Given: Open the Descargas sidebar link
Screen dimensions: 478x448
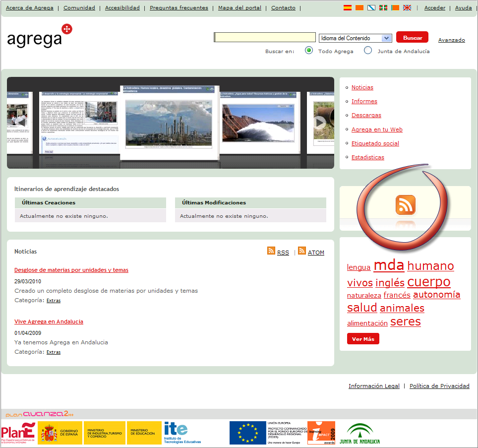Looking at the screenshot, I should (x=366, y=115).
